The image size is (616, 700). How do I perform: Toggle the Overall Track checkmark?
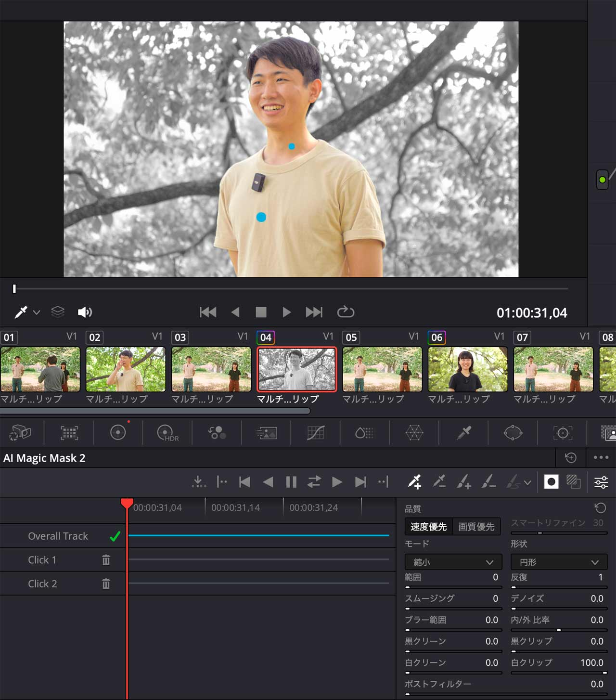point(114,535)
